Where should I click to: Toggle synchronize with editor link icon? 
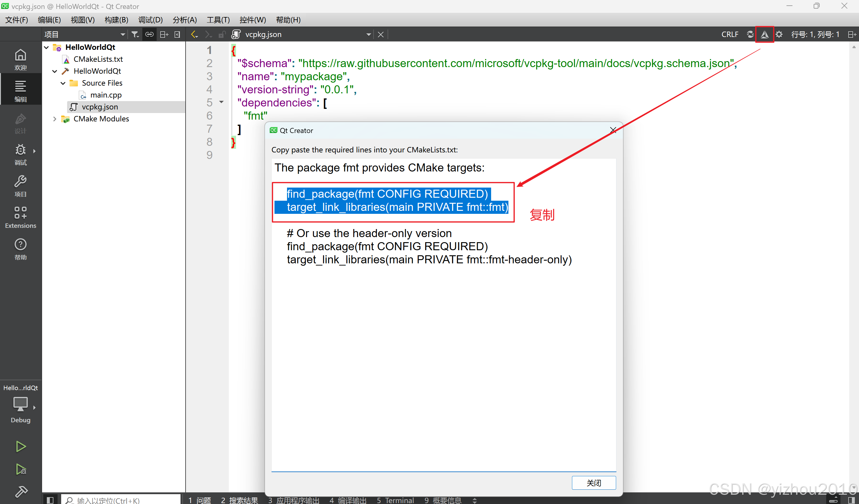[149, 34]
